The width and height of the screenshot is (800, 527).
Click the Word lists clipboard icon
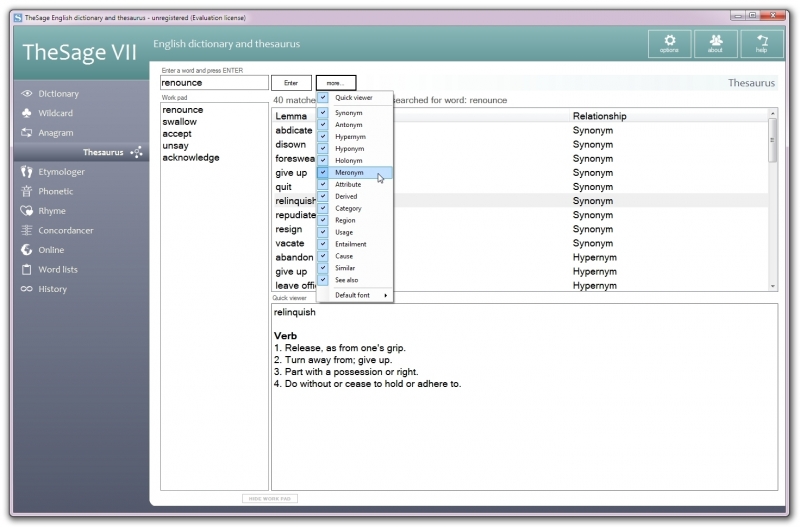tap(27, 269)
